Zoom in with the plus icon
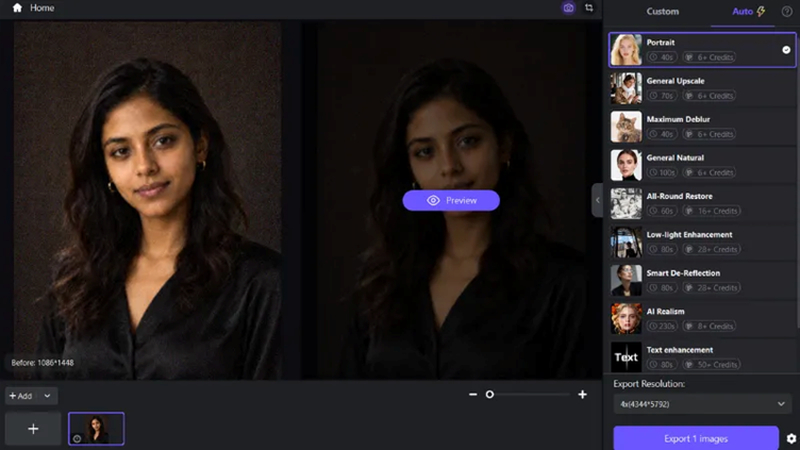Screen dimensions: 800x450 pos(582,394)
